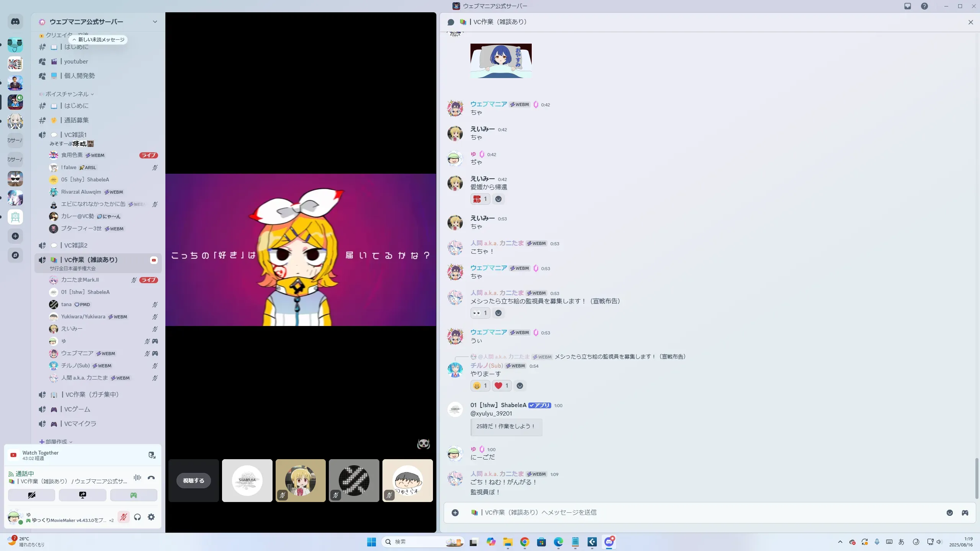Image resolution: width=980 pixels, height=551 pixels.
Task: Expand the 部屋作成 category
Action: pos(56,442)
